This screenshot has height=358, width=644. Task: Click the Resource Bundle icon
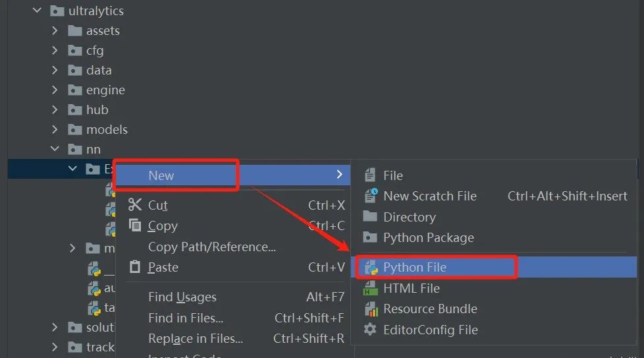[371, 309]
